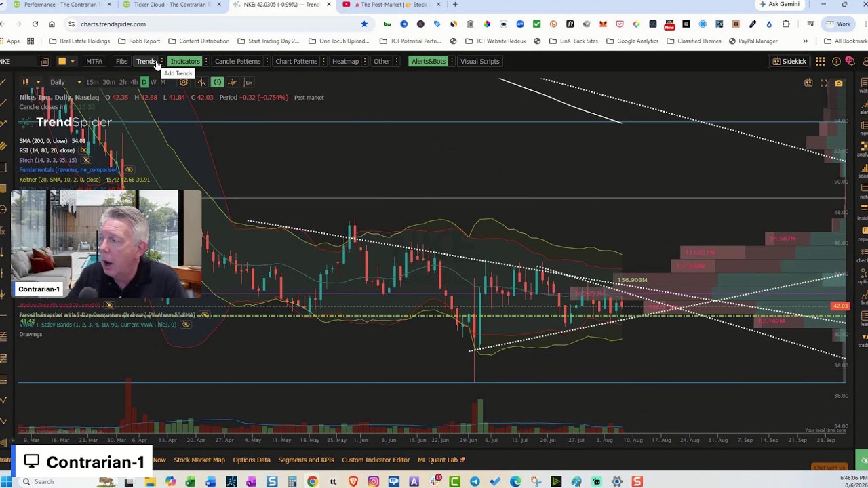868x488 pixels.
Task: Toggle Fundamentals indicator visibility eye
Action: click(x=129, y=169)
